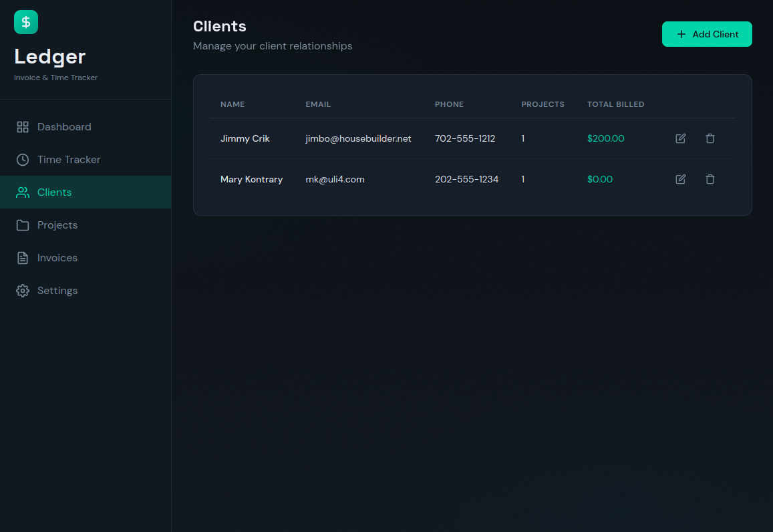This screenshot has height=532, width=773.
Task: Click the Invoices document icon
Action: [x=23, y=258]
